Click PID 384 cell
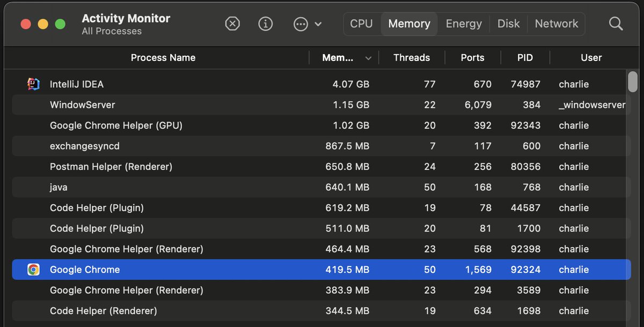The image size is (644, 327). pyautogui.click(x=531, y=105)
